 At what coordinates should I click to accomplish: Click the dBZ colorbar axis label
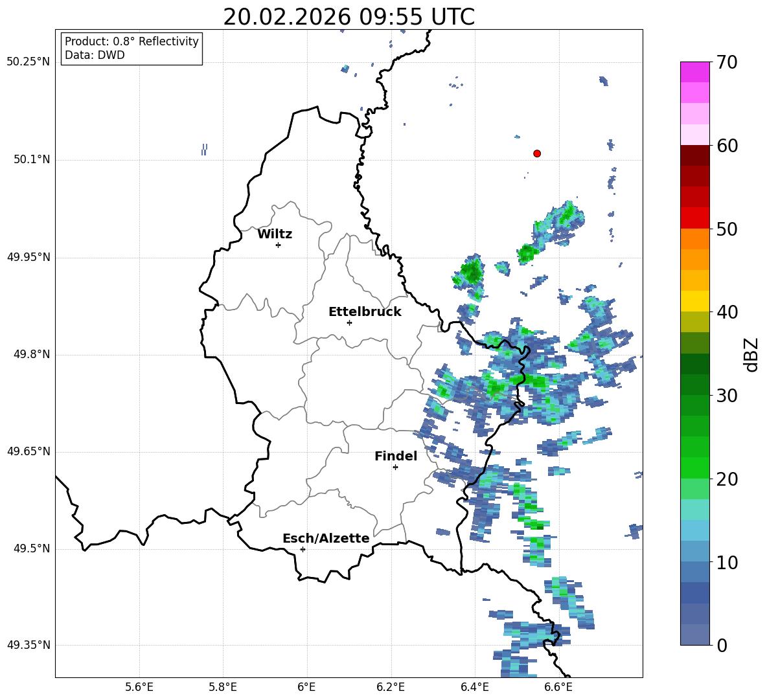click(752, 354)
